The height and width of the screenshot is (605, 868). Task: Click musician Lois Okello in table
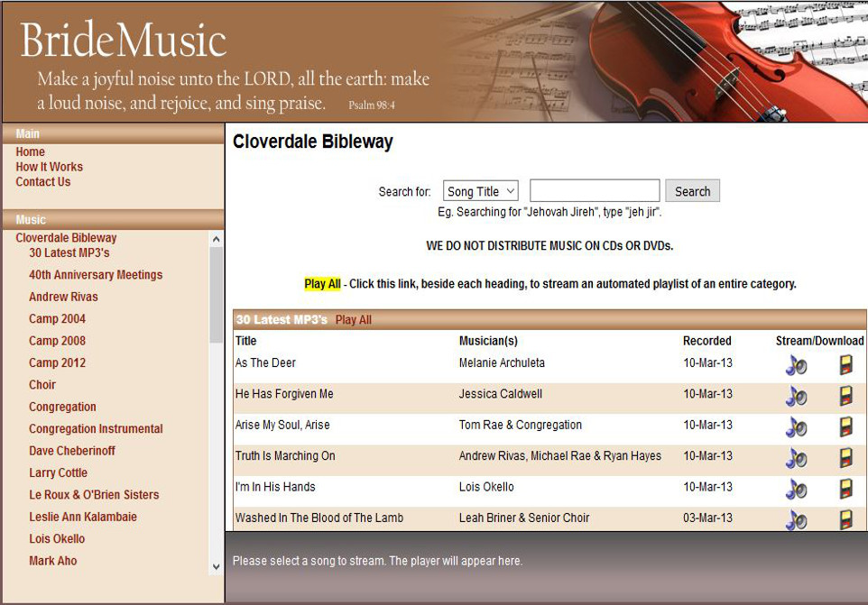486,487
